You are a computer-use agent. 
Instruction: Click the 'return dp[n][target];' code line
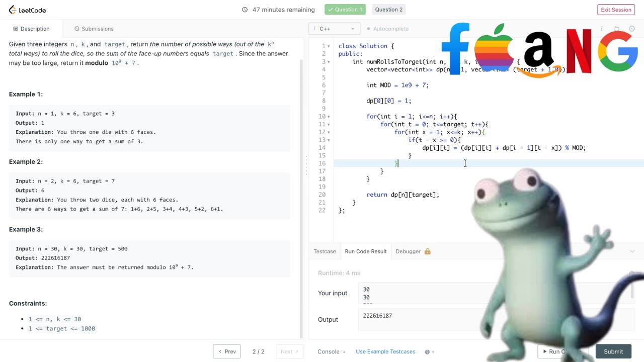[x=403, y=195]
